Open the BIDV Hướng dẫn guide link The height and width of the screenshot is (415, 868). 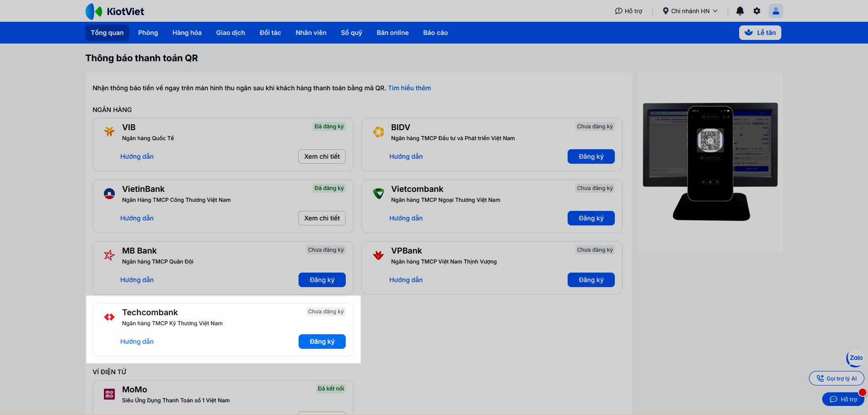pos(406,156)
